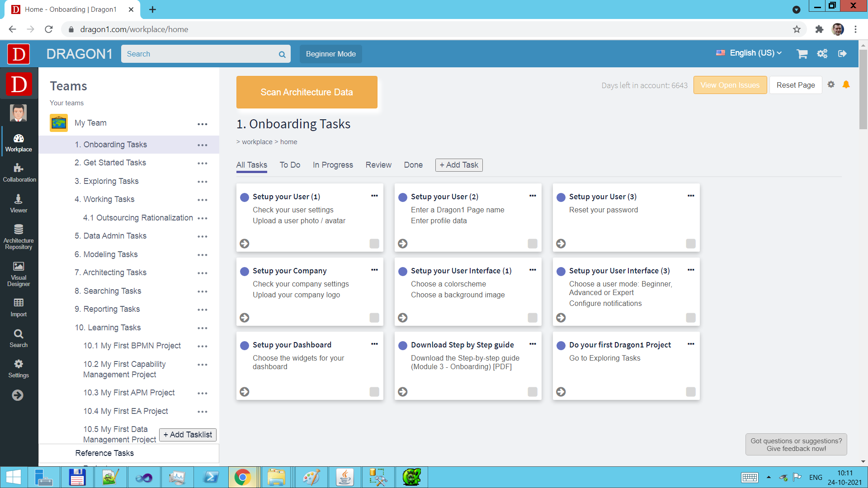The height and width of the screenshot is (488, 868).
Task: Open arrow on Do your first Dragon1 Project card
Action: pos(561,392)
